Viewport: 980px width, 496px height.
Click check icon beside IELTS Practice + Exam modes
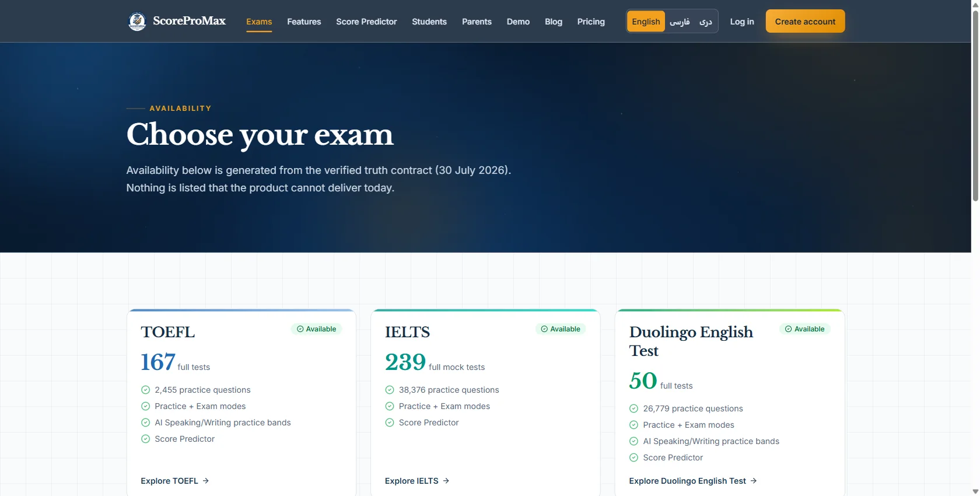[x=390, y=406]
